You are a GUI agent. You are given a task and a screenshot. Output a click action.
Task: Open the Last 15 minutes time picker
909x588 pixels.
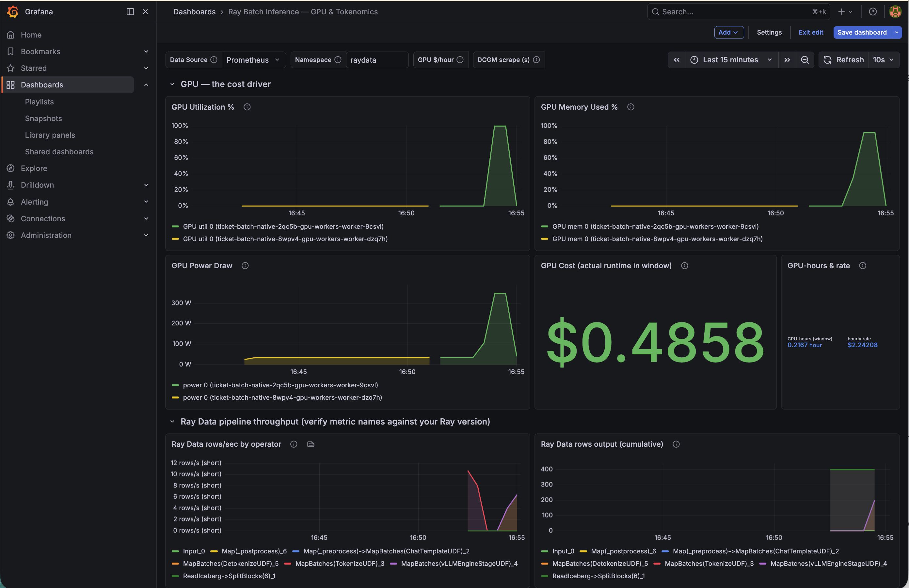tap(731, 60)
